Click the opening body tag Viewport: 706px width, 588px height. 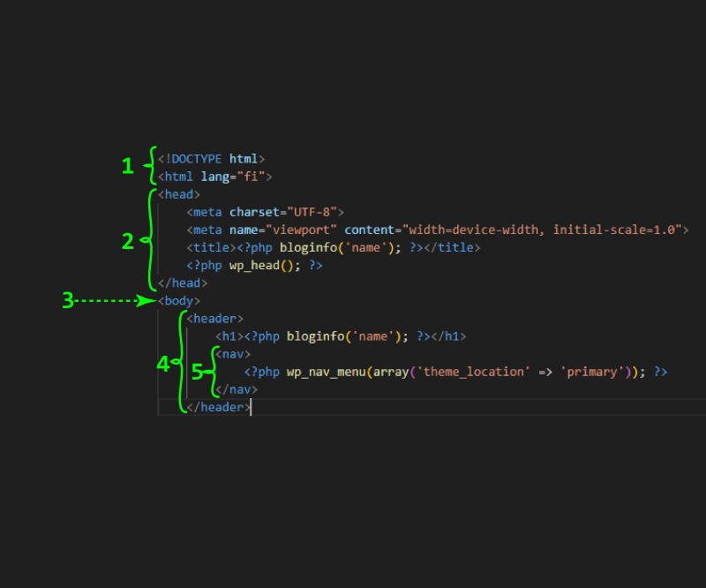pyautogui.click(x=179, y=301)
